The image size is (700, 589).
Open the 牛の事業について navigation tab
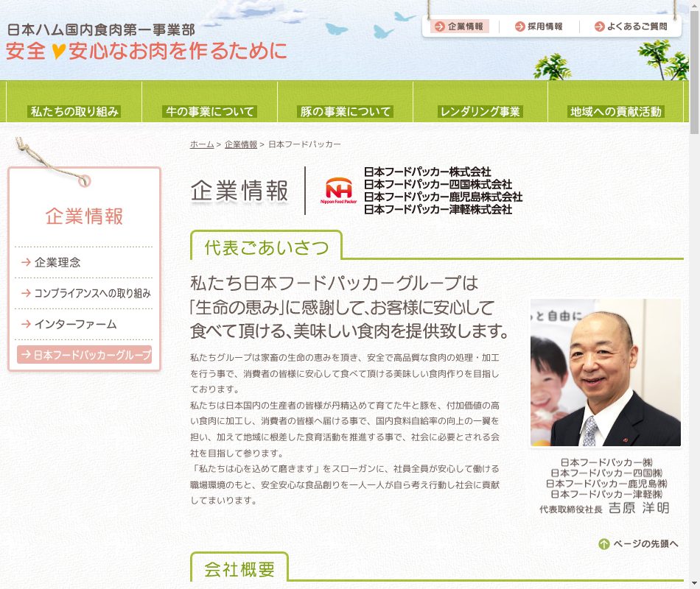tap(210, 111)
